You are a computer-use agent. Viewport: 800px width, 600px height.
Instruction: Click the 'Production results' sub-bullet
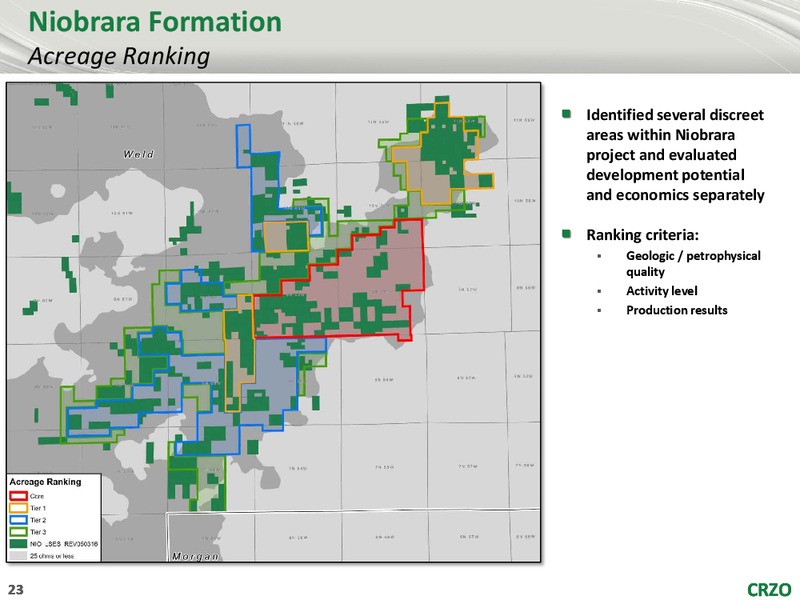[x=677, y=310]
